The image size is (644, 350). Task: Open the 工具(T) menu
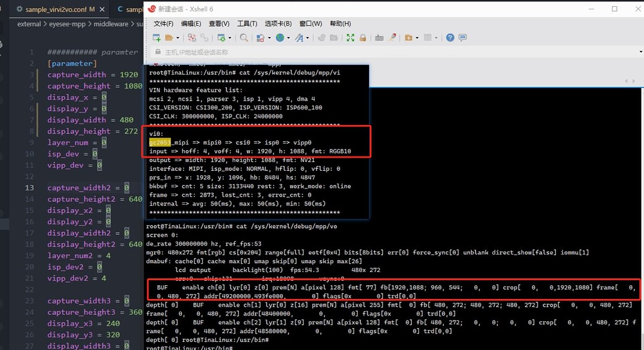coord(247,23)
